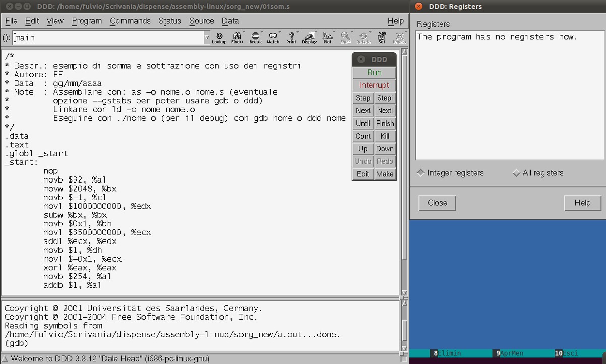Click the source pane vertical scrollbar
This screenshot has width=606, height=364.
pos(404,172)
